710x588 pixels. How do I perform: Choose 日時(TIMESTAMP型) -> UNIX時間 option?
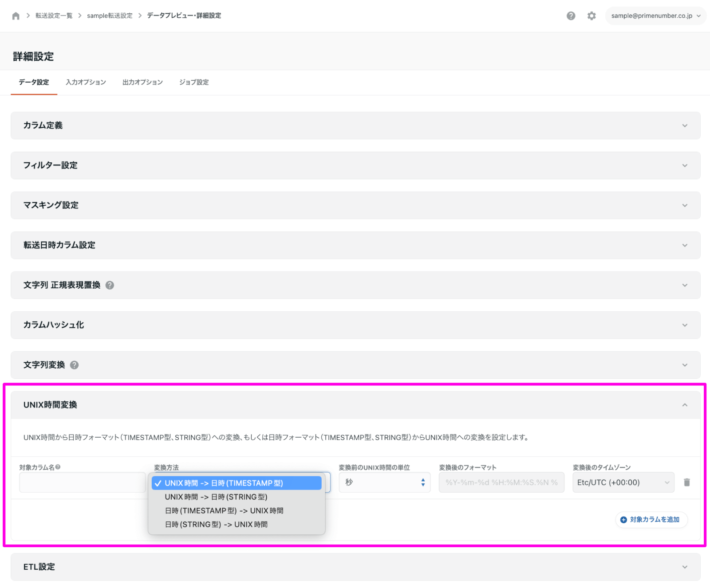(237, 511)
